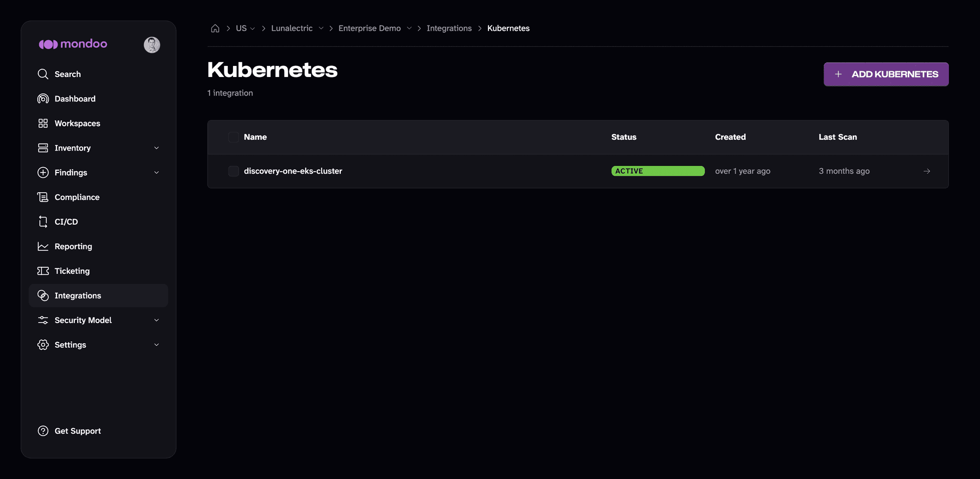Open Dashboard via its gauge icon
980x479 pixels.
pyautogui.click(x=43, y=98)
